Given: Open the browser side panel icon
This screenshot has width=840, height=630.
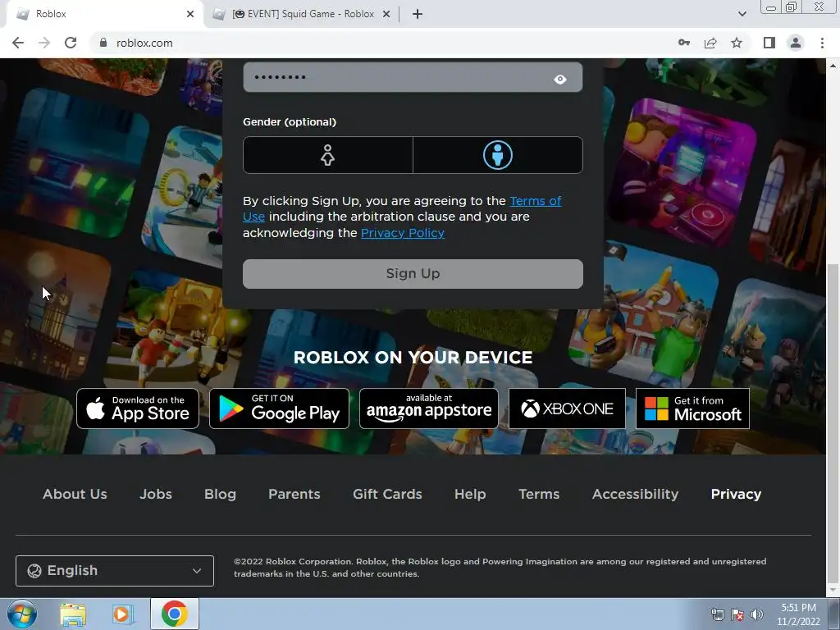Looking at the screenshot, I should [x=769, y=43].
